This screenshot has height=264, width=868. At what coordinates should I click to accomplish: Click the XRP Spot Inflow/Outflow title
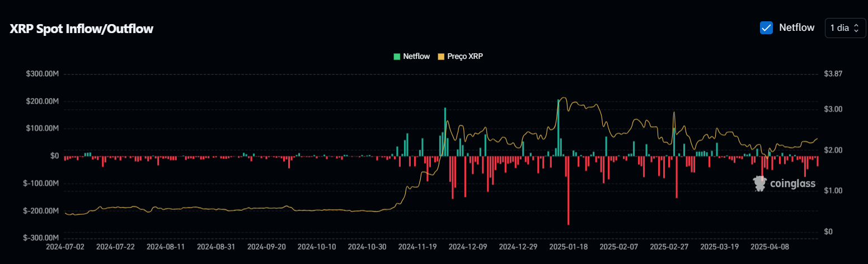coord(82,29)
